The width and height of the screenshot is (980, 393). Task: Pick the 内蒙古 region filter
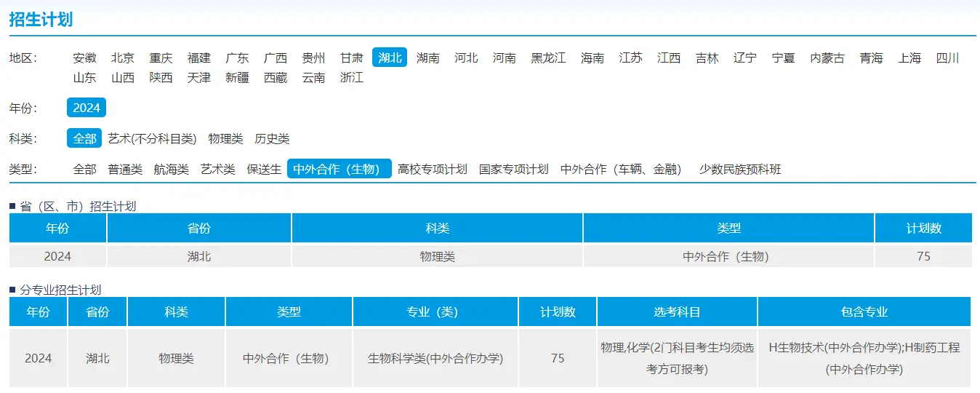(x=827, y=58)
